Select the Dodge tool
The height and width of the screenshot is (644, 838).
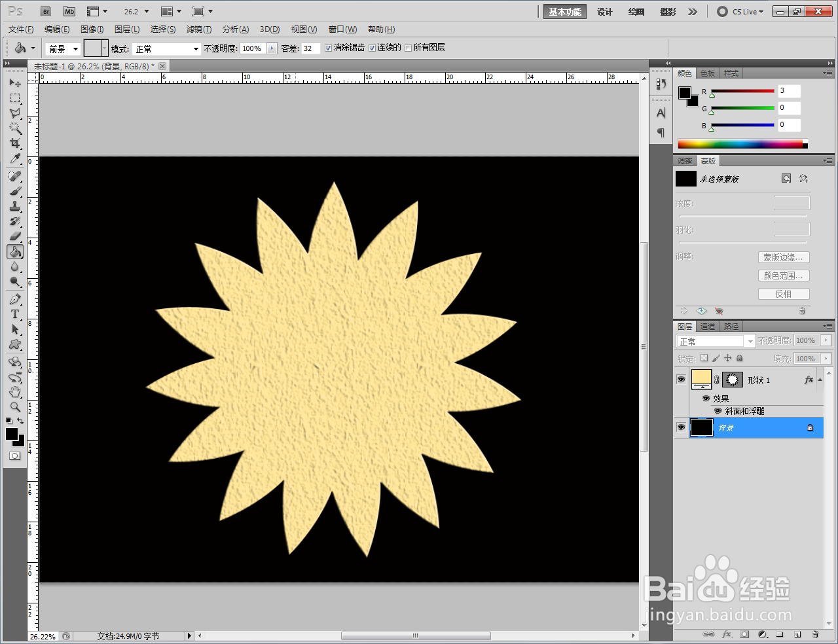click(x=15, y=282)
